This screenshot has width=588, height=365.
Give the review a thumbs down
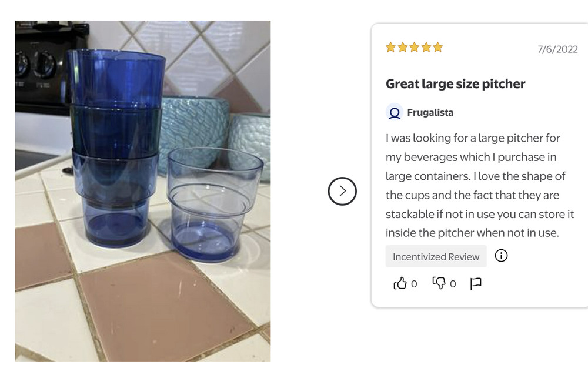440,283
